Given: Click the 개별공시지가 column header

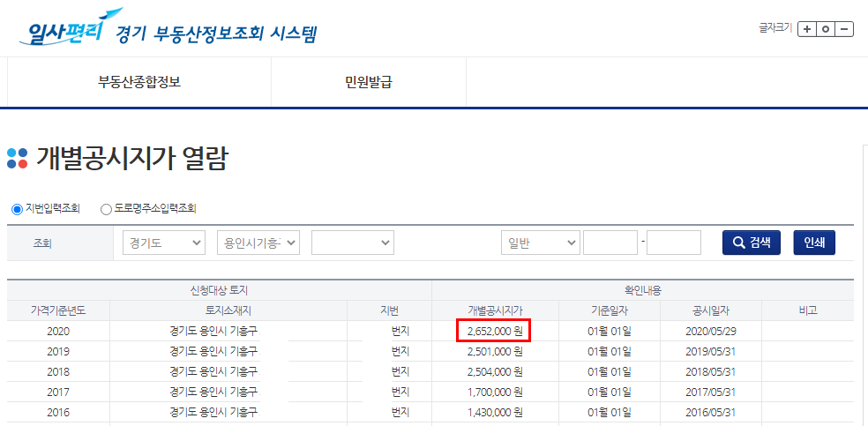Looking at the screenshot, I should click(x=495, y=310).
